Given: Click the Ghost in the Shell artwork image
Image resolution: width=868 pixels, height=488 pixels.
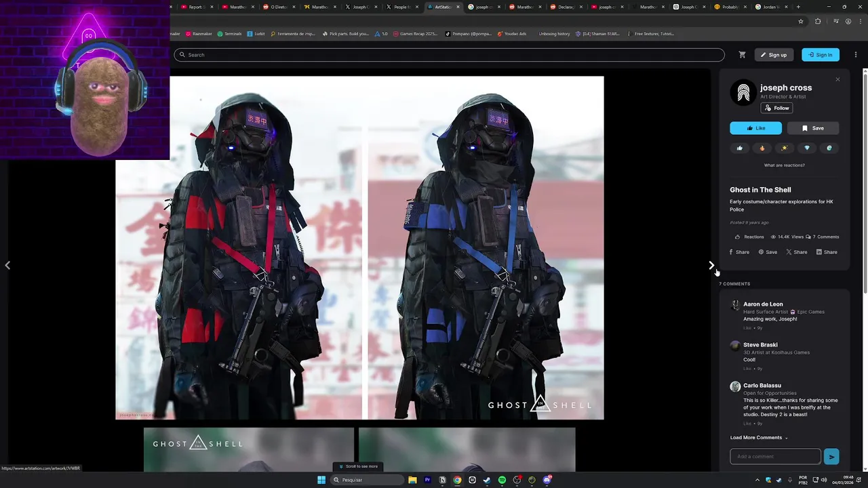Looking at the screenshot, I should coord(359,247).
